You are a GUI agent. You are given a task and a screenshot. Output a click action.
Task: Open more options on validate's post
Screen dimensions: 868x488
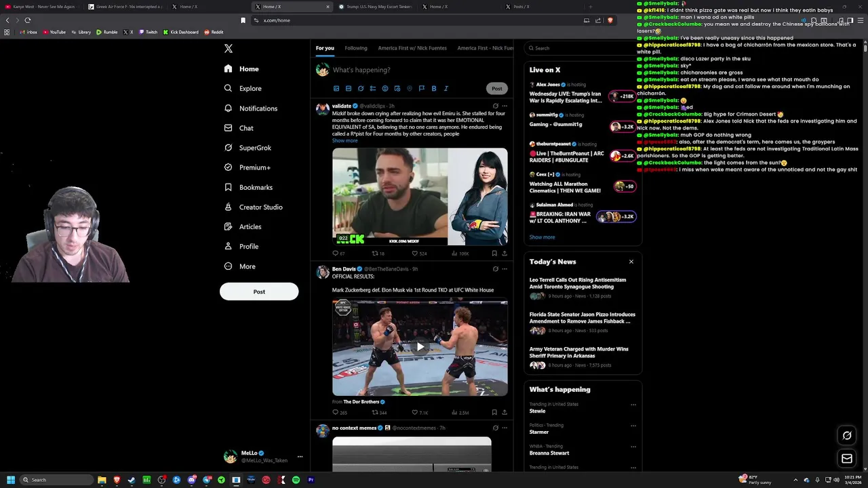504,106
